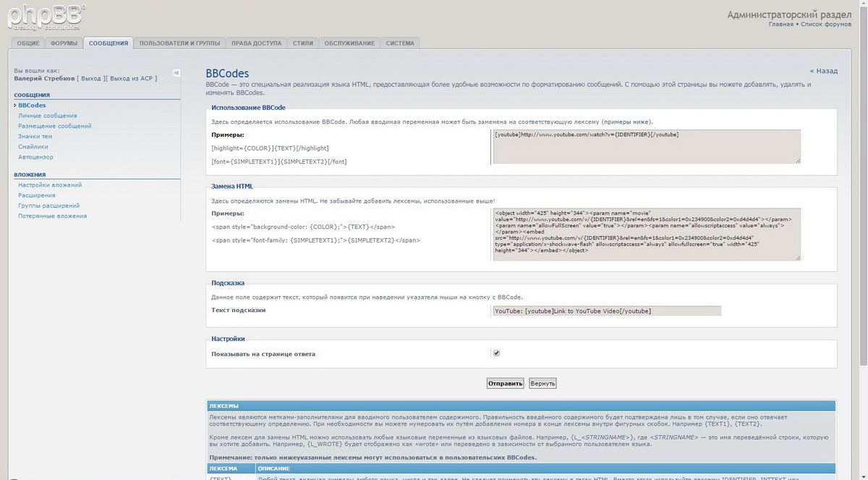Switch to the ФОРУМЫ tab

64,43
